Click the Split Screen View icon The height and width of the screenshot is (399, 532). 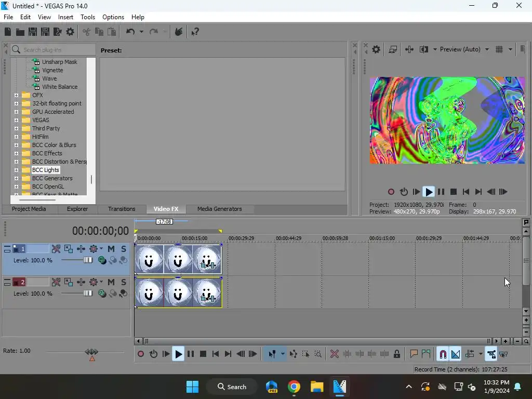coord(424,49)
